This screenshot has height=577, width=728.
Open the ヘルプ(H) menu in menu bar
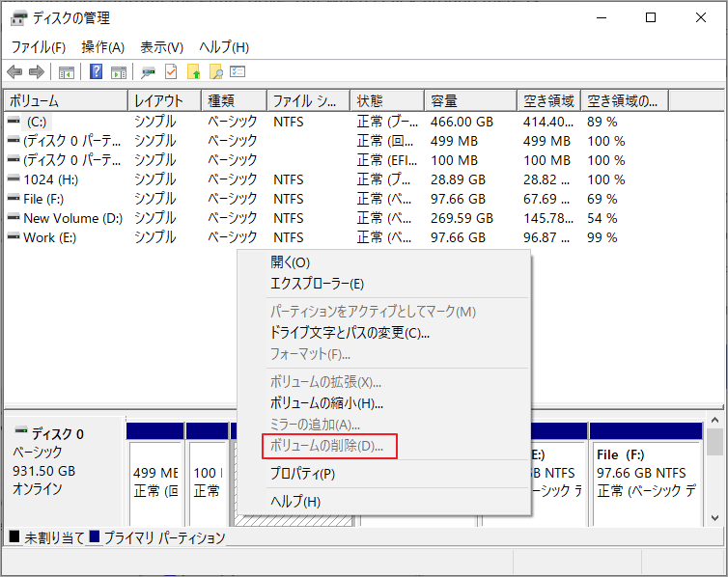click(224, 47)
